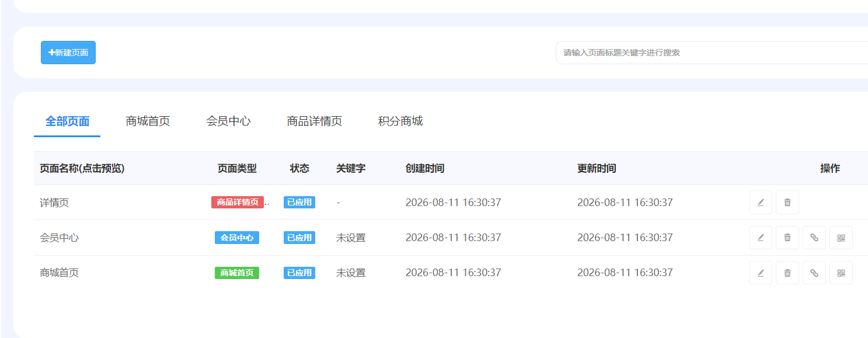868x338 pixels.
Task: Delete the 详情页 row with trash icon
Action: coord(787,203)
